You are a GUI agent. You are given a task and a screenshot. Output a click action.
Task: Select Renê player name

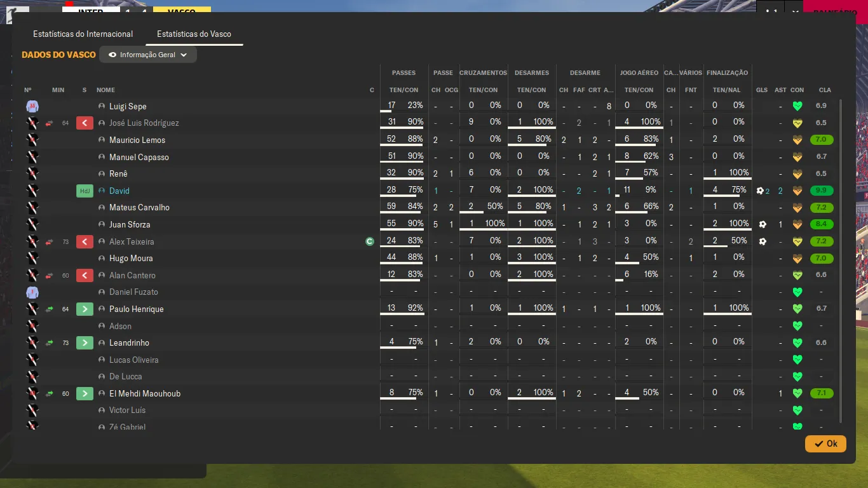coord(118,173)
